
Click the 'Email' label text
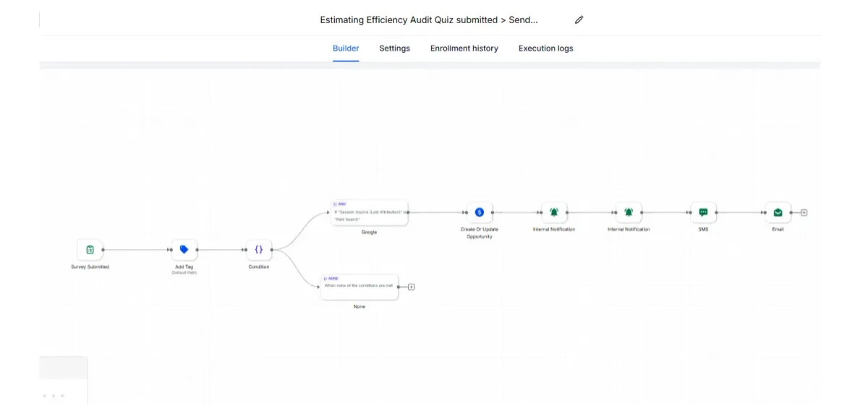click(x=778, y=230)
